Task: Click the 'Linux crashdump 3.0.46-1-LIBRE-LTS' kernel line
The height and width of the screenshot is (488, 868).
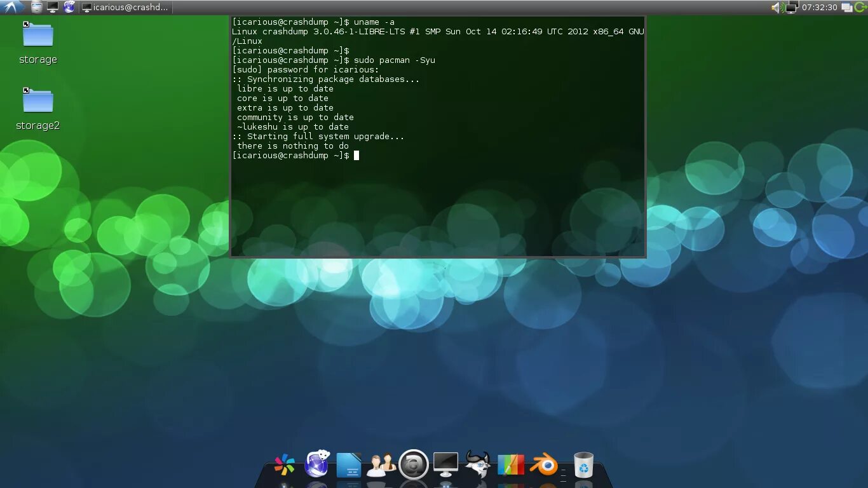Action: pyautogui.click(x=438, y=31)
